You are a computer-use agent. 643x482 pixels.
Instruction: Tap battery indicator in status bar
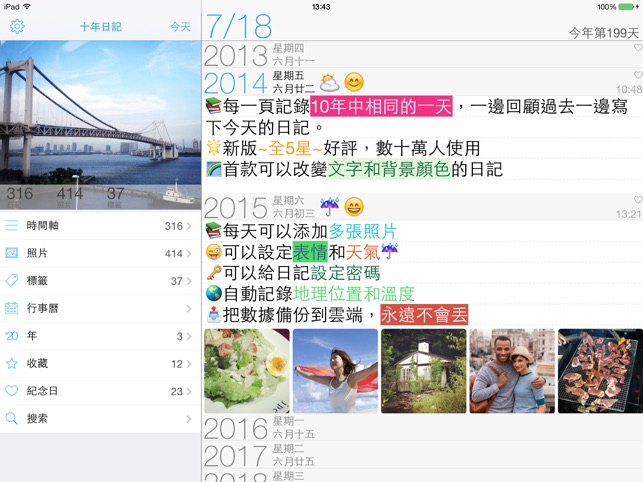pyautogui.click(x=627, y=7)
